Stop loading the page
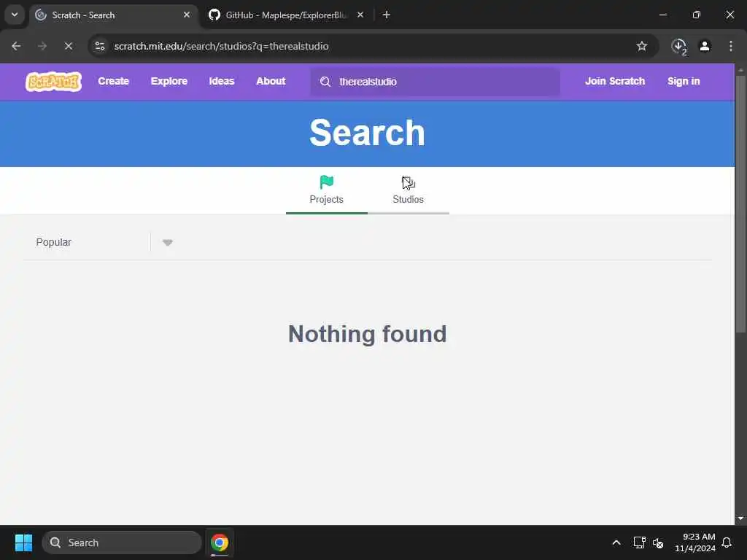The width and height of the screenshot is (747, 560). (68, 46)
